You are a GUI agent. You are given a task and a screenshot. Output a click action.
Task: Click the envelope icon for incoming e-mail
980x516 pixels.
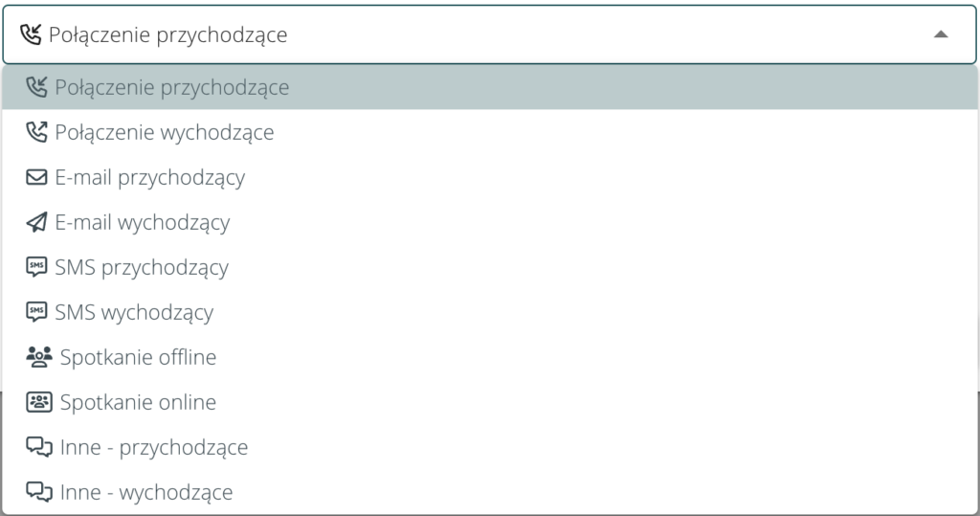point(36,178)
